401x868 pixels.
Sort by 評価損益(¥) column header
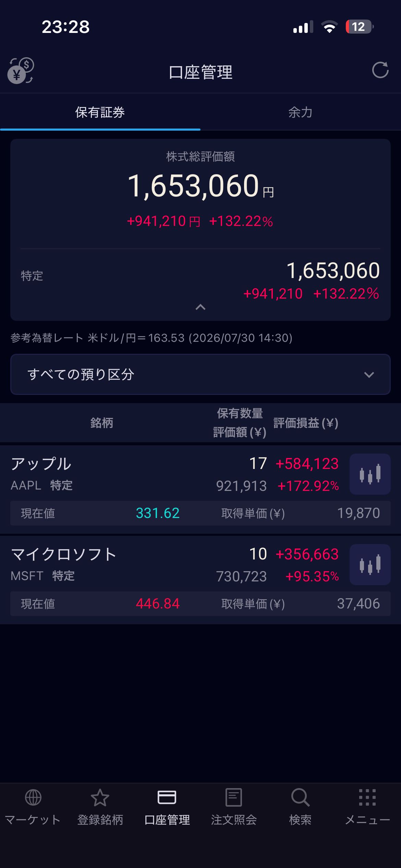306,423
